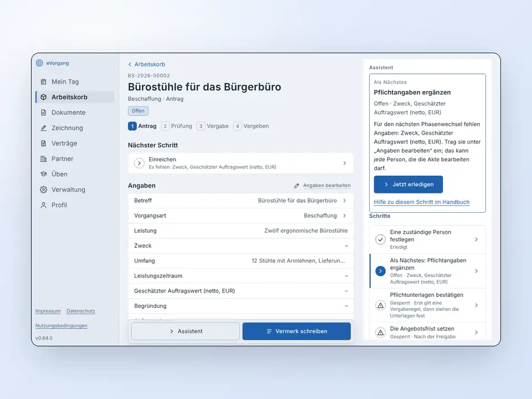Click the Zweck row

241,246
